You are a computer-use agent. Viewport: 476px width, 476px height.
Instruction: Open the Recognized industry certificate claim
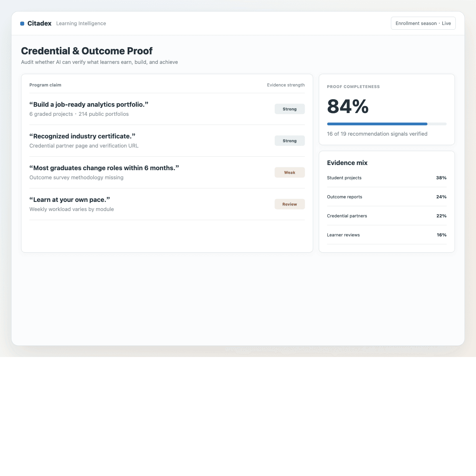(x=167, y=141)
